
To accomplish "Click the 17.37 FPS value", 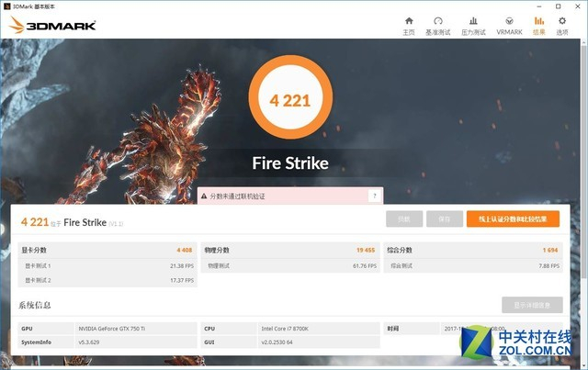I will [182, 280].
